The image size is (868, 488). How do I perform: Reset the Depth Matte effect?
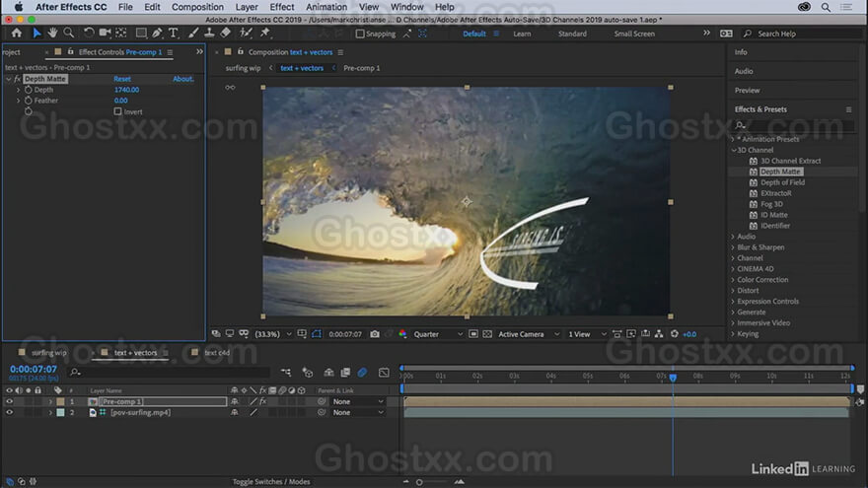pos(122,79)
